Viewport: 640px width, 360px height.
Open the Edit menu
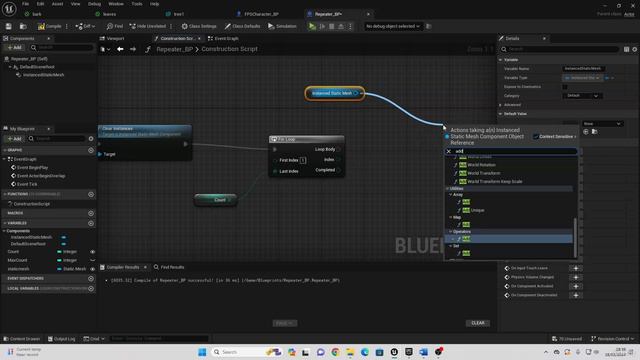click(40, 4)
